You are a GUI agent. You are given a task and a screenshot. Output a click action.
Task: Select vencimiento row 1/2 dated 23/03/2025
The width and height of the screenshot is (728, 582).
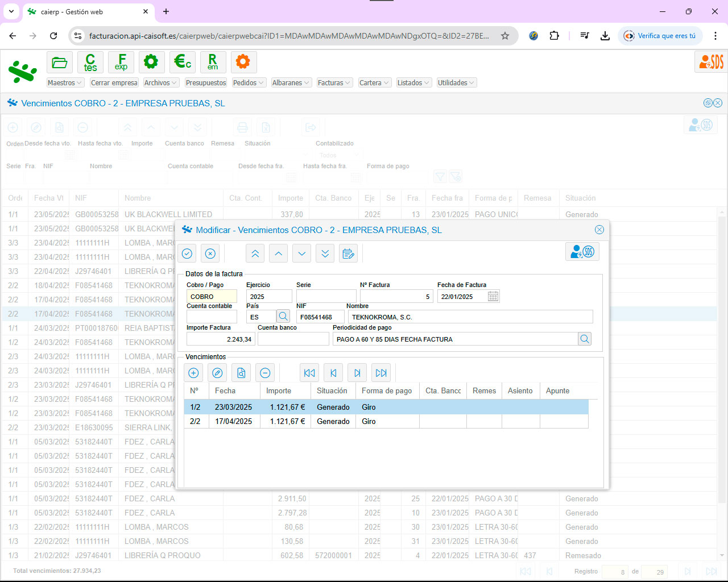(x=386, y=407)
